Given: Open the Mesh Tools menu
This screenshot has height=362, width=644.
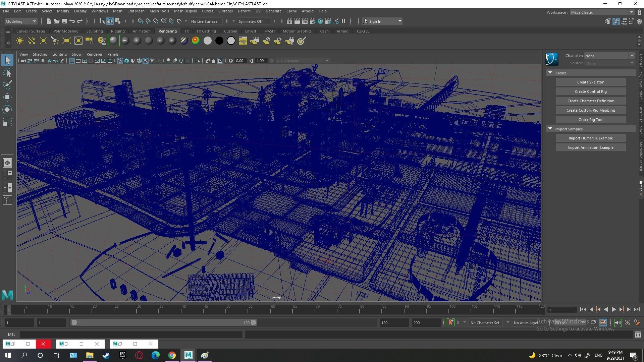Looking at the screenshot, I should click(x=159, y=11).
